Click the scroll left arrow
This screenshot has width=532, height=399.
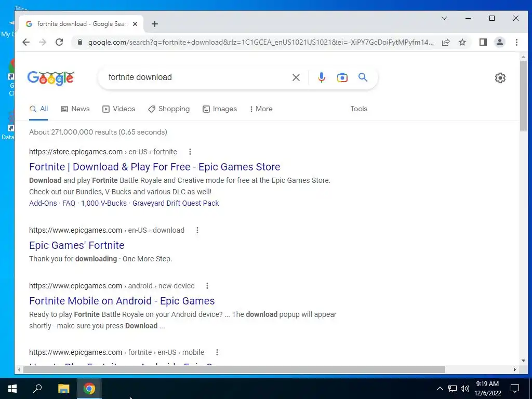(x=19, y=369)
